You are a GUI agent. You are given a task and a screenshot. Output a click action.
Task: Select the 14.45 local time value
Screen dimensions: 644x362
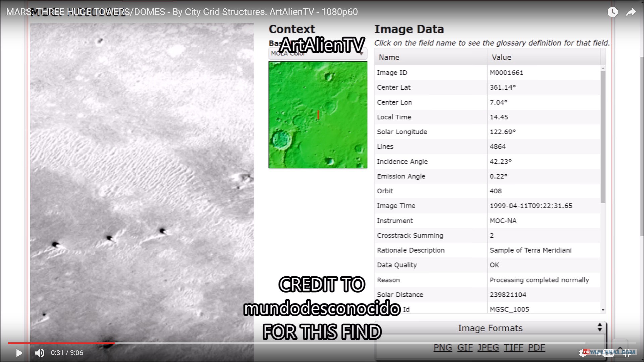pos(499,117)
